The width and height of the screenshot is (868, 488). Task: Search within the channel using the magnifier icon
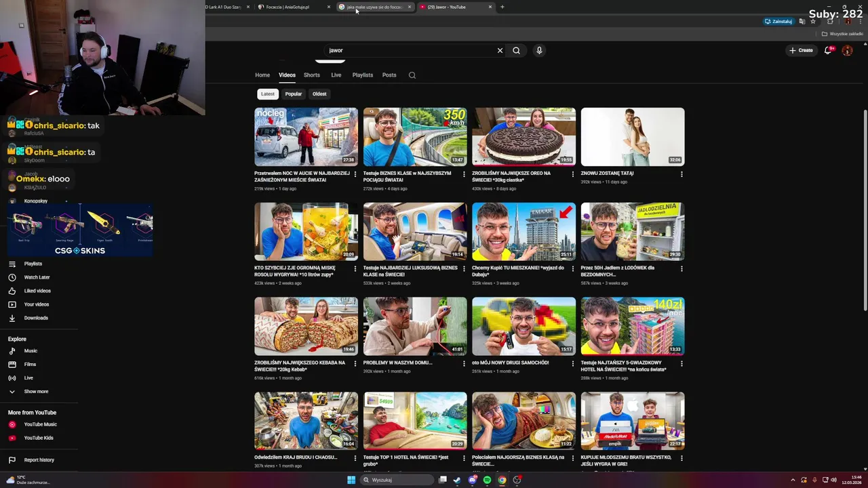click(412, 75)
